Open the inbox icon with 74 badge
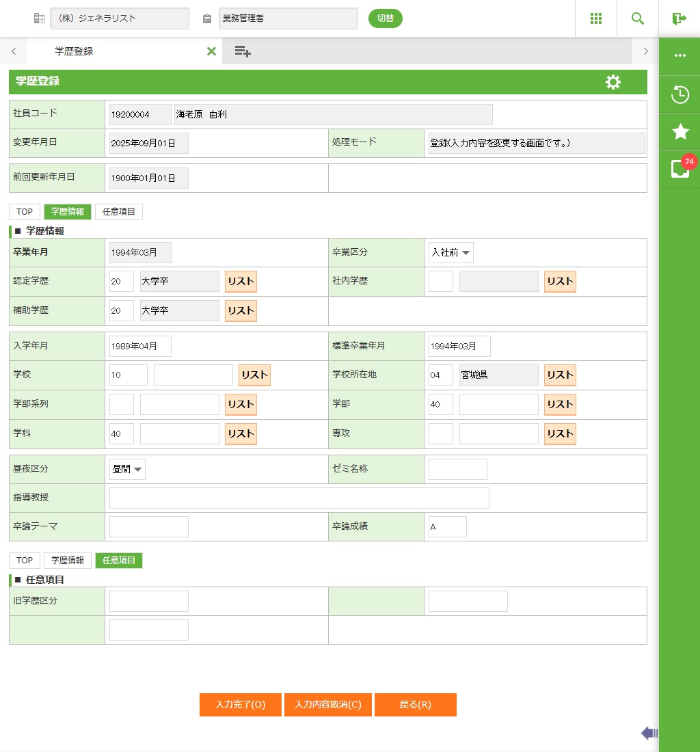The width and height of the screenshot is (700, 752). (679, 169)
